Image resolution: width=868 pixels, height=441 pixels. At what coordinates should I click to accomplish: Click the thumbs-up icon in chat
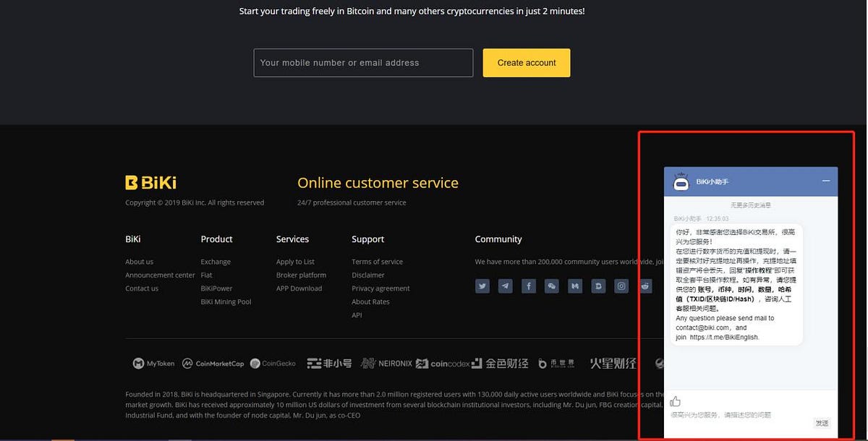(x=676, y=401)
